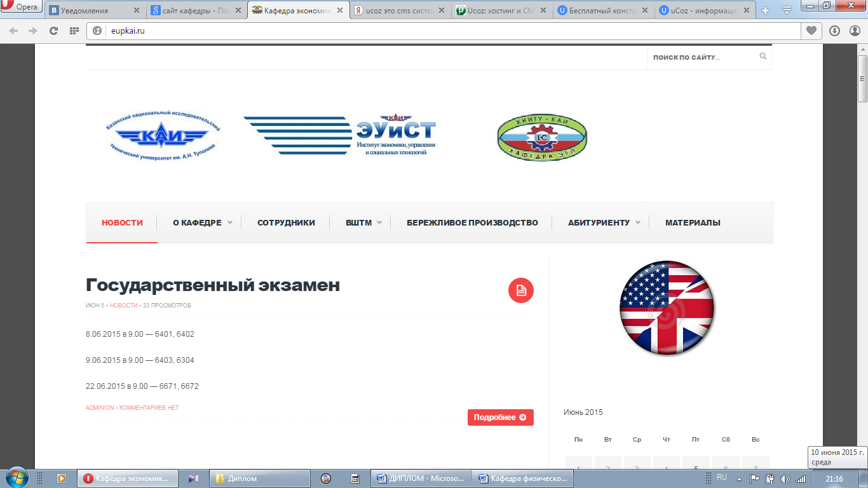Close the Уведомления tab
Viewport: 868px width, 488px height.
click(136, 11)
